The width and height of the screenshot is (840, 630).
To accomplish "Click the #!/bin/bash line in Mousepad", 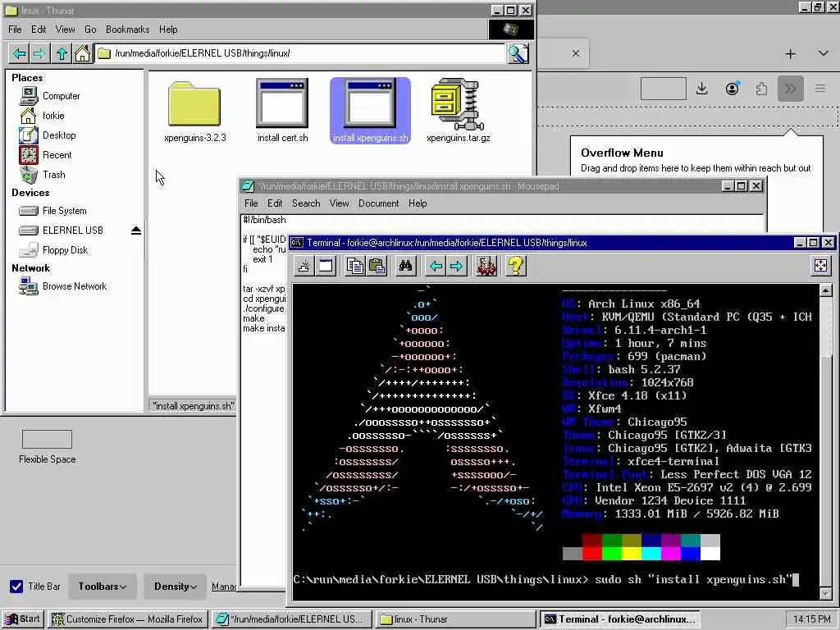I will point(265,220).
